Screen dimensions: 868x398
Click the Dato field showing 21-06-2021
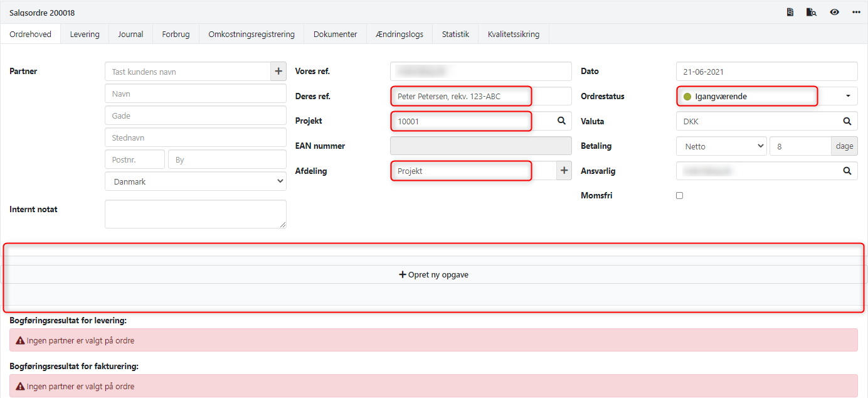coord(766,72)
